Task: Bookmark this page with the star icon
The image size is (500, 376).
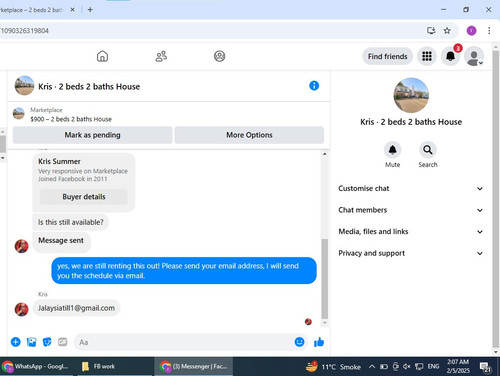Action: (x=447, y=31)
